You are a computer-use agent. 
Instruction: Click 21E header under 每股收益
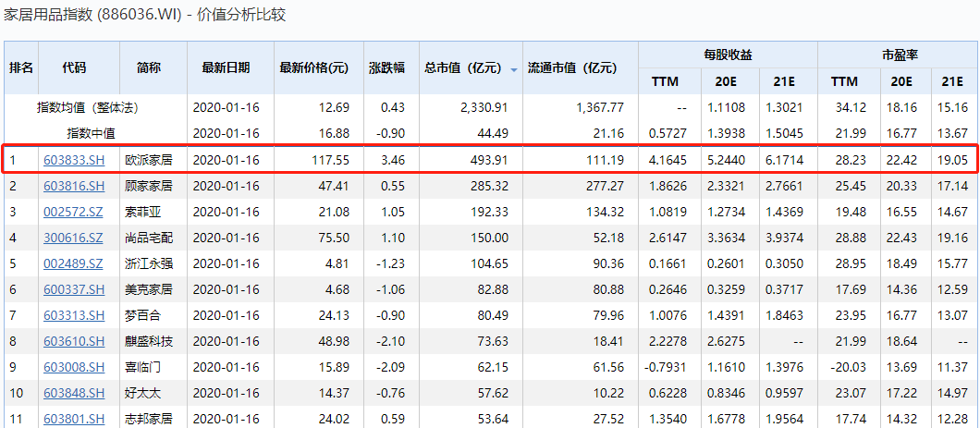(786, 82)
